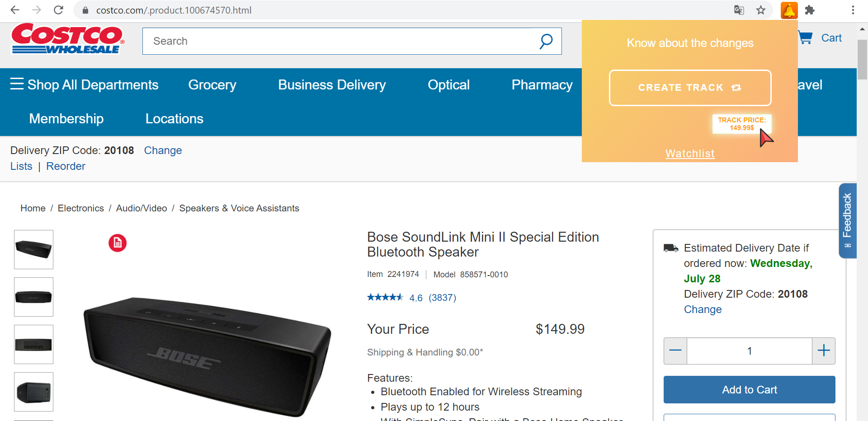Viewport: 868px width, 421px height.
Task: Increase the quantity with the plus button
Action: pos(824,351)
